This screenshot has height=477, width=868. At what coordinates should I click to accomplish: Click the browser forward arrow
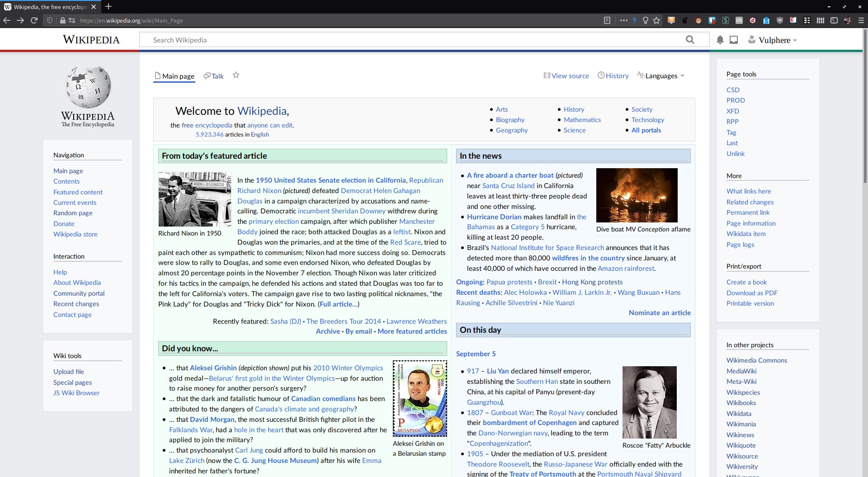click(x=20, y=20)
